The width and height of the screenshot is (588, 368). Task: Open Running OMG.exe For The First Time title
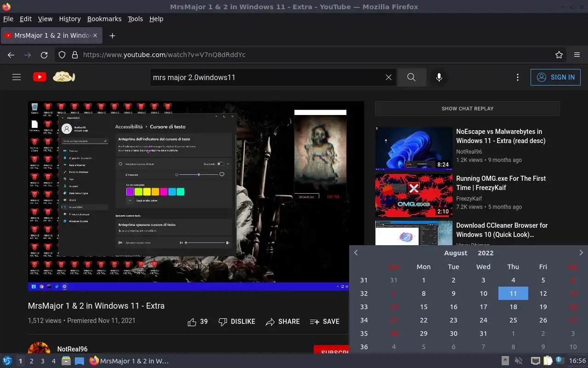pyautogui.click(x=501, y=183)
